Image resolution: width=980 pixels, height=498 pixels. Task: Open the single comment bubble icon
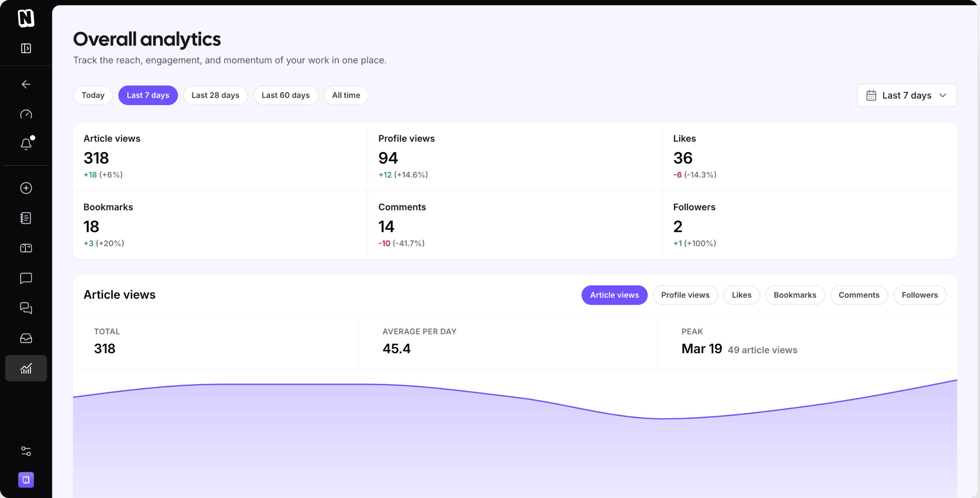(x=26, y=278)
